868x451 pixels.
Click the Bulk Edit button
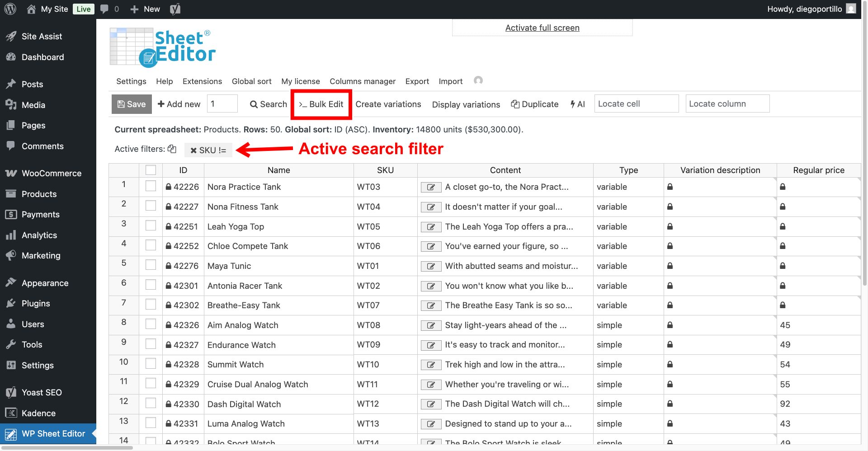(x=321, y=104)
